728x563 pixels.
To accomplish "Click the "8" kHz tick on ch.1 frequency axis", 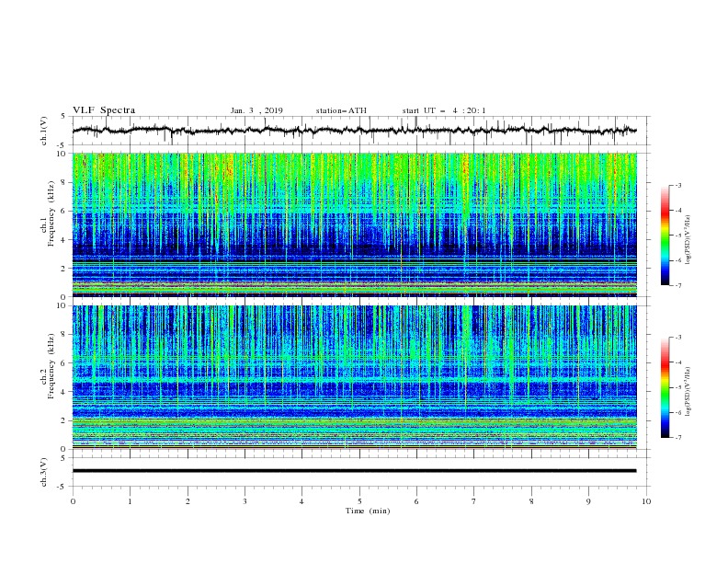I will (x=65, y=182).
